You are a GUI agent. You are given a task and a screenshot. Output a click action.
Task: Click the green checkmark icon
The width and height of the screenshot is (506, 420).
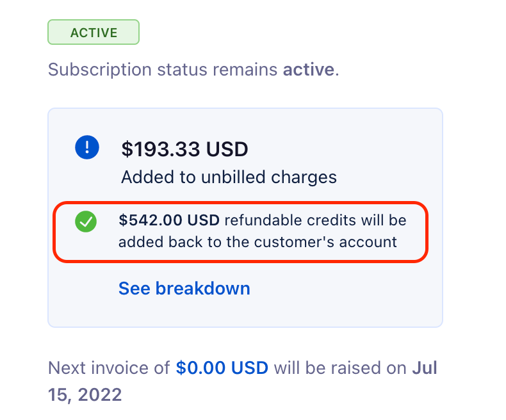86,222
